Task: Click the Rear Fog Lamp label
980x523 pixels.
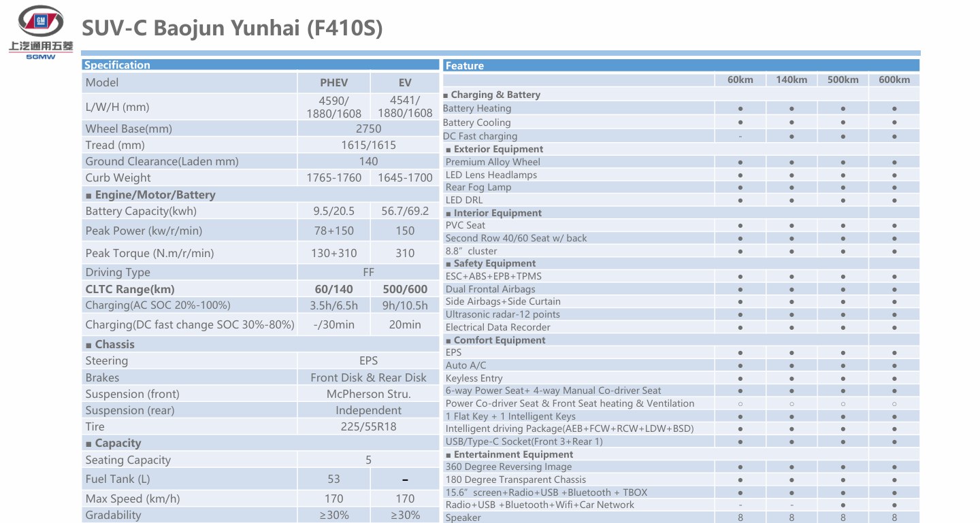Action: 478,187
